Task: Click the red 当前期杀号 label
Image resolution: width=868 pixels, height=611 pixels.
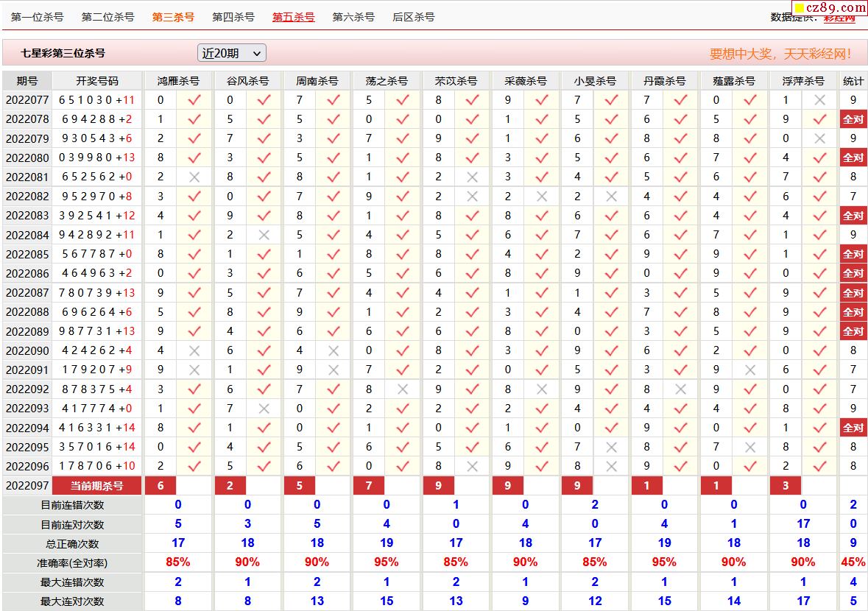Action: [x=97, y=485]
